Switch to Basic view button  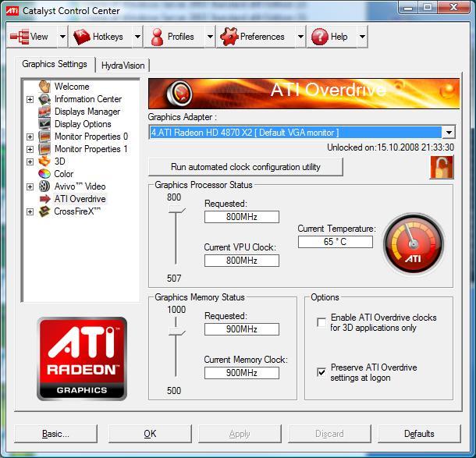(55, 433)
